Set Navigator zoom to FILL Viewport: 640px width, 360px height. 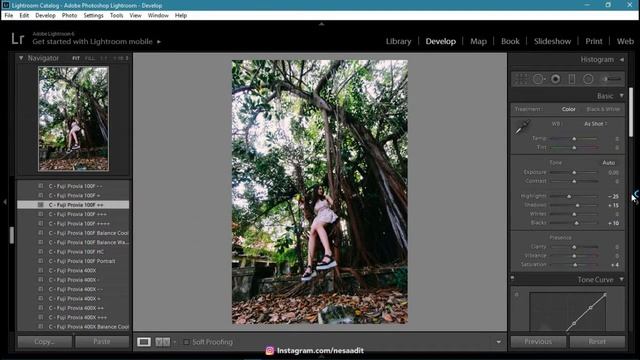coord(90,58)
